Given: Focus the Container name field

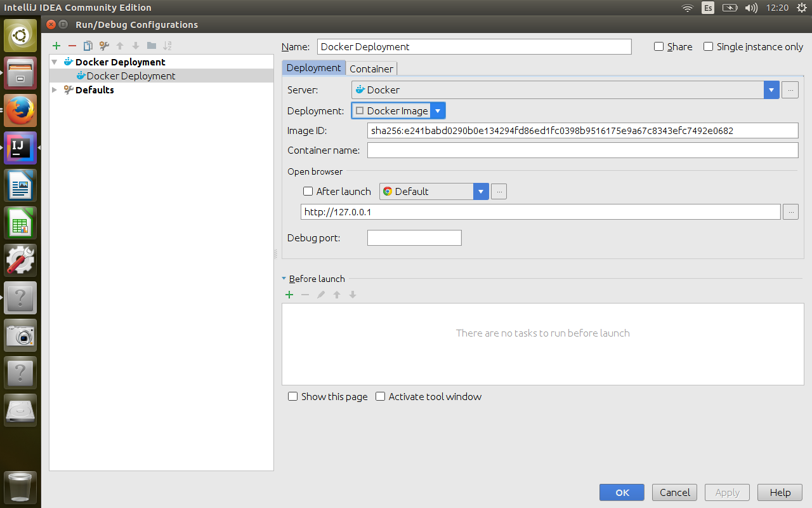Looking at the screenshot, I should [x=582, y=150].
